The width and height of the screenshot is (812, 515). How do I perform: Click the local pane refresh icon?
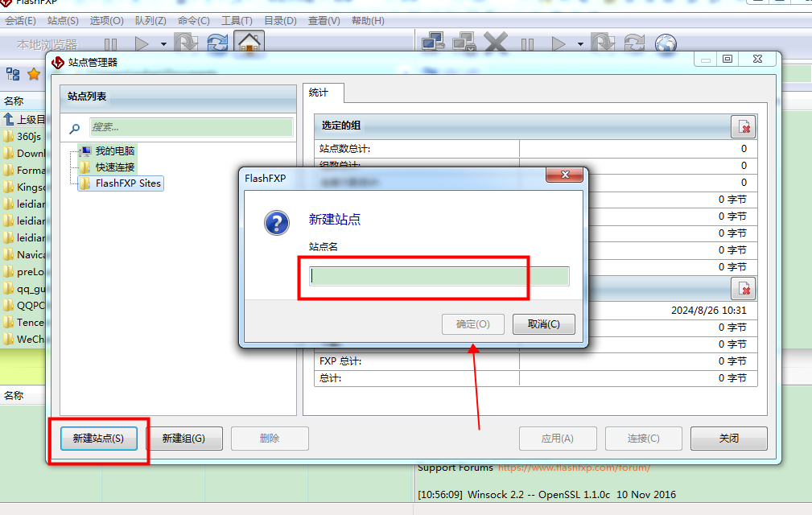(x=217, y=44)
